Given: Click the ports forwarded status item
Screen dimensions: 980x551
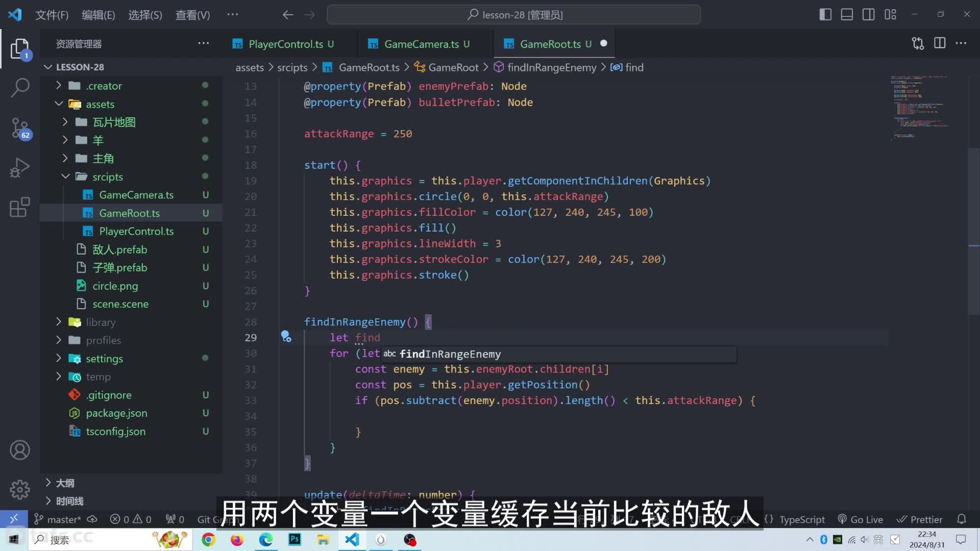Looking at the screenshot, I should [175, 519].
